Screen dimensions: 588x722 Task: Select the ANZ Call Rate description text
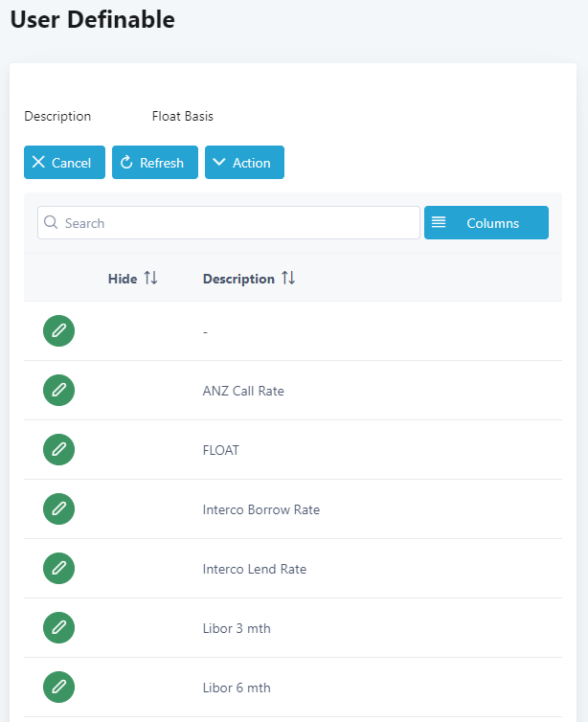coord(243,391)
